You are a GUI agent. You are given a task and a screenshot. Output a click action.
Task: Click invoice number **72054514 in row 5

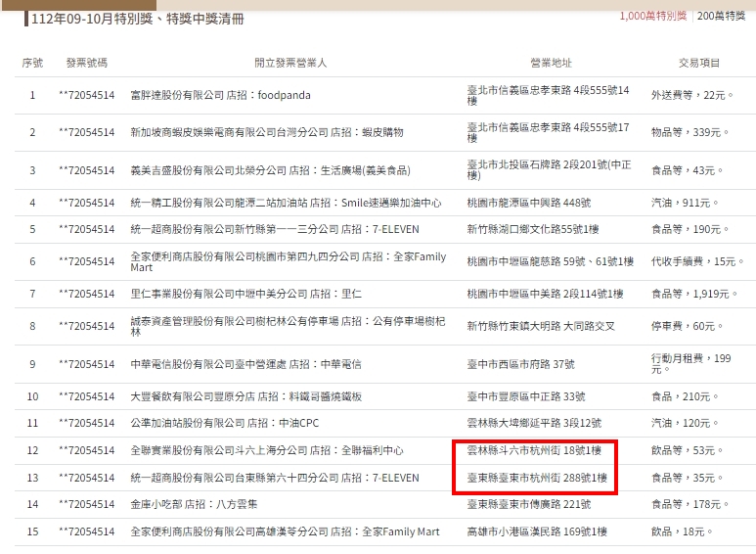(x=87, y=229)
